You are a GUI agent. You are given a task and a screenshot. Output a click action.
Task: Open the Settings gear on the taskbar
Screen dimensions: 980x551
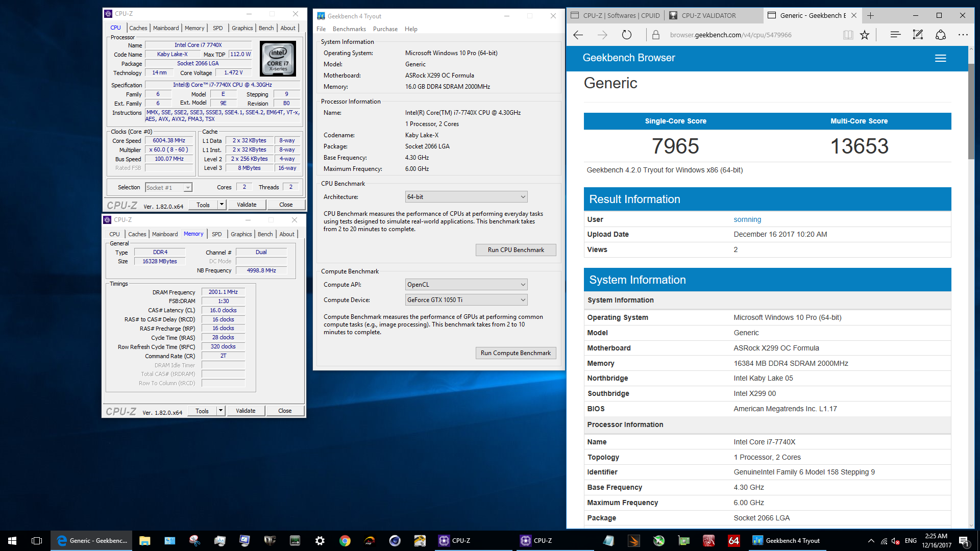tap(320, 541)
